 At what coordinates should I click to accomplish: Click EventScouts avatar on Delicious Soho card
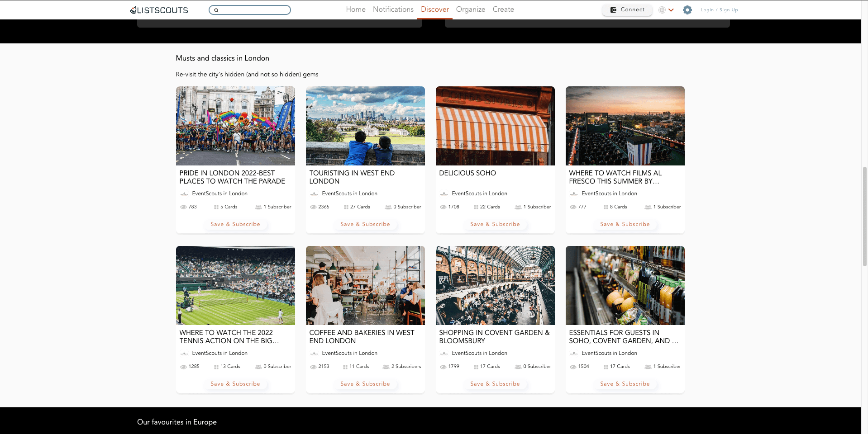coord(444,194)
